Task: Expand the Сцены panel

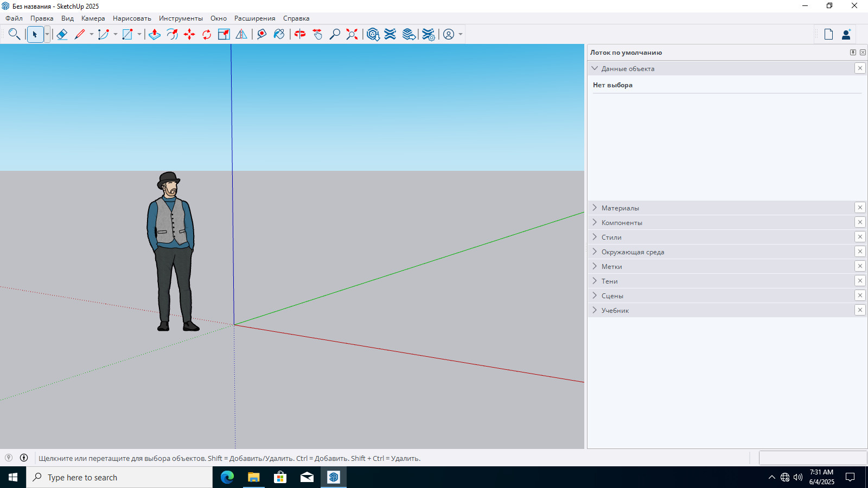Action: pos(595,296)
